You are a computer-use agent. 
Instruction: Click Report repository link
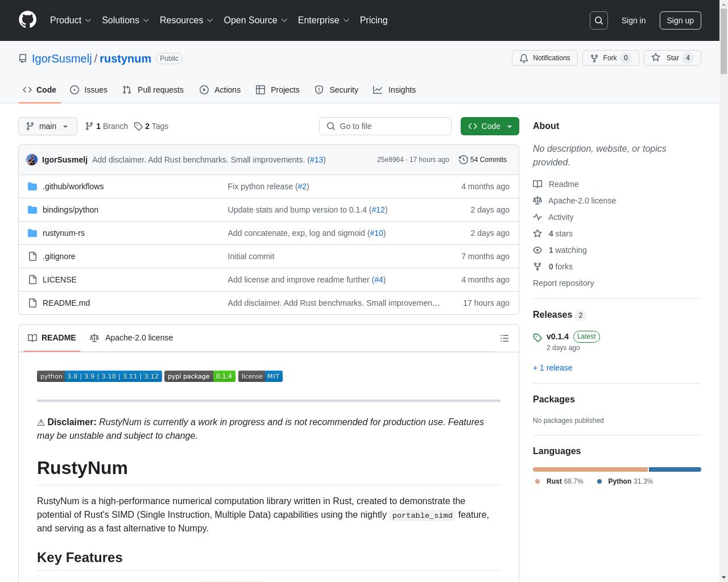[x=563, y=283]
